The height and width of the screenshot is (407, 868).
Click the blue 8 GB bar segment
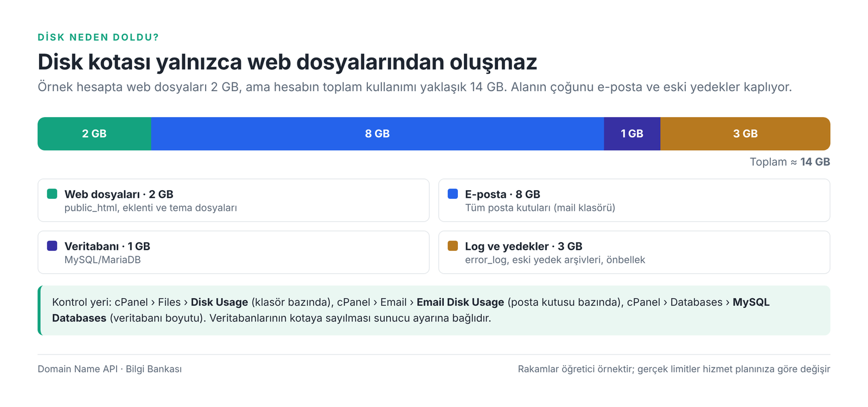(x=378, y=134)
